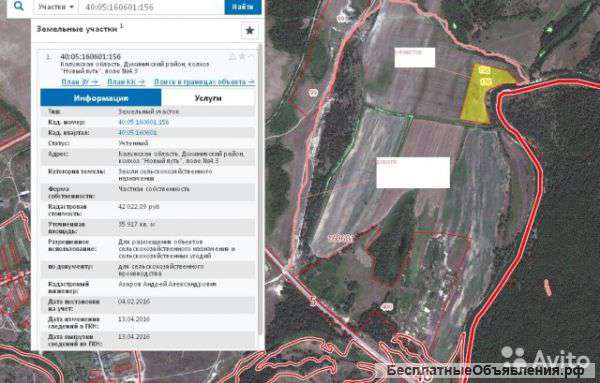Click the Статус row label
The height and width of the screenshot is (383, 600).
tap(59, 143)
